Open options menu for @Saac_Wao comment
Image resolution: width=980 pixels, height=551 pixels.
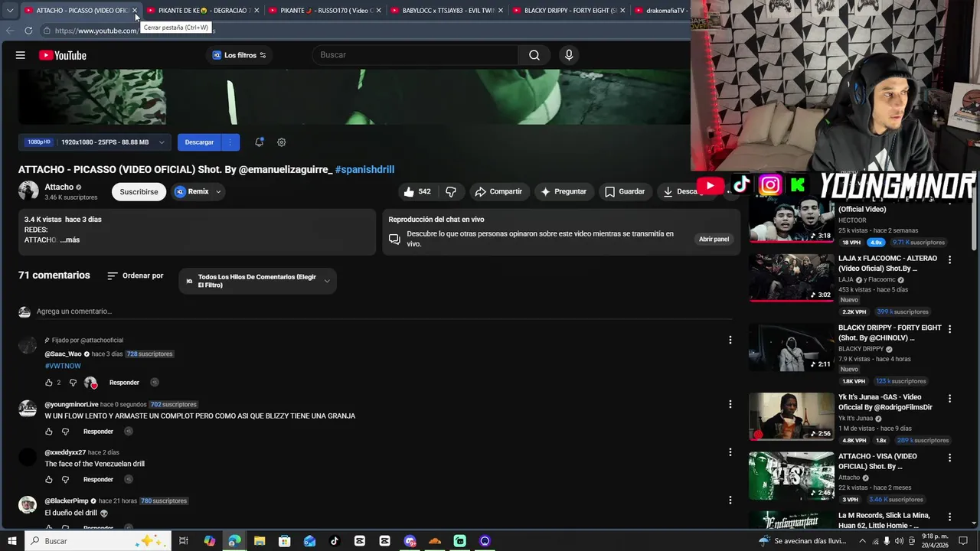click(730, 340)
